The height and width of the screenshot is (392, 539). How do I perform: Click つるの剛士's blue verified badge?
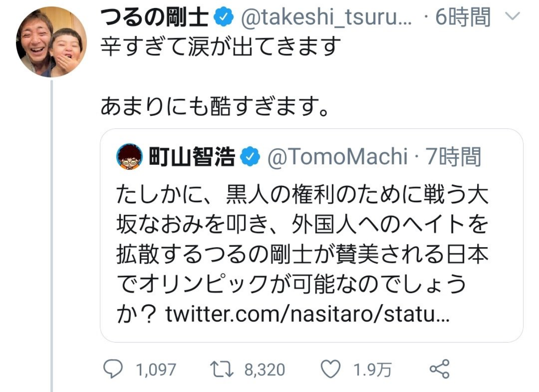click(223, 17)
